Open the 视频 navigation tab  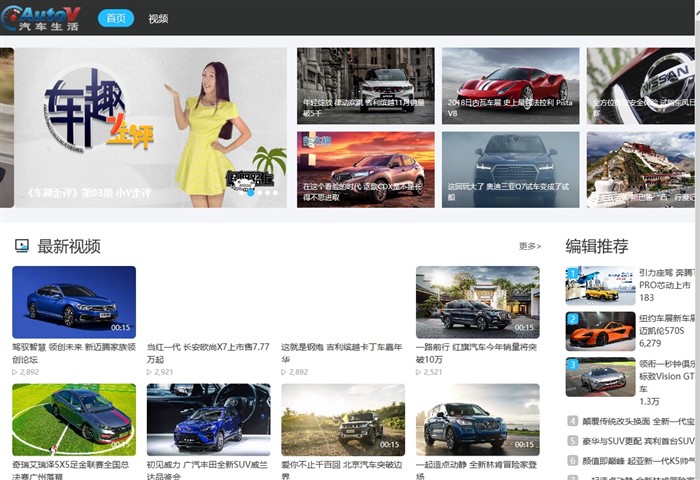158,19
